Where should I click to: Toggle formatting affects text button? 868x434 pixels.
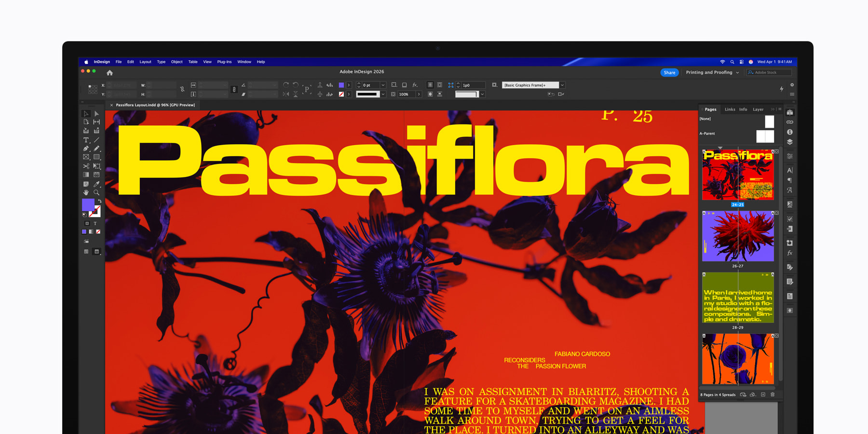95,224
